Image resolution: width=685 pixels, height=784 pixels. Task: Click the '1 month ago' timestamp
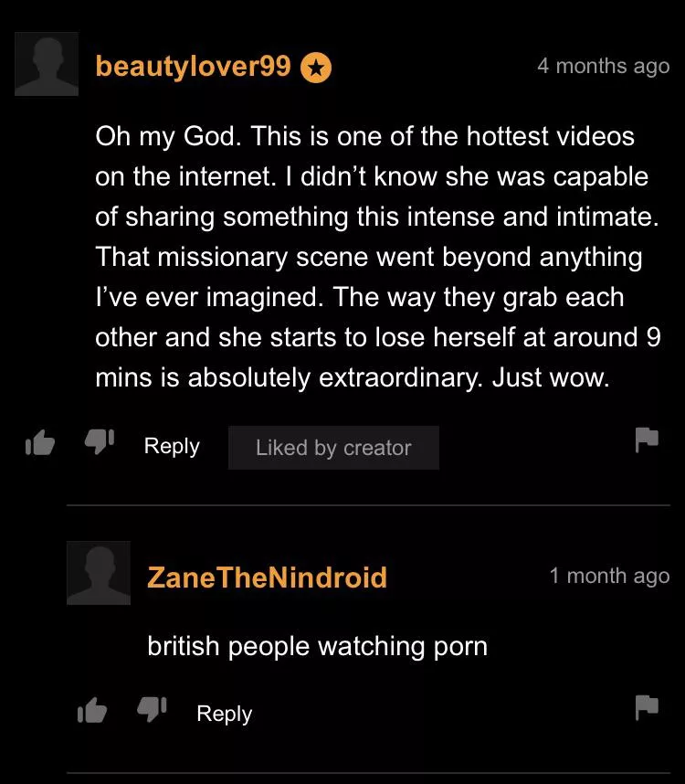(609, 576)
